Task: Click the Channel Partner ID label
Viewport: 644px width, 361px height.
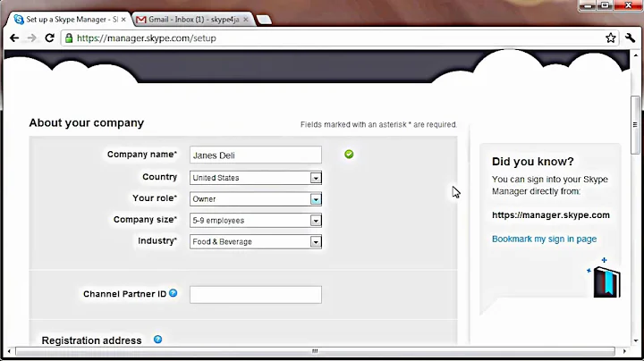Action: pyautogui.click(x=125, y=294)
